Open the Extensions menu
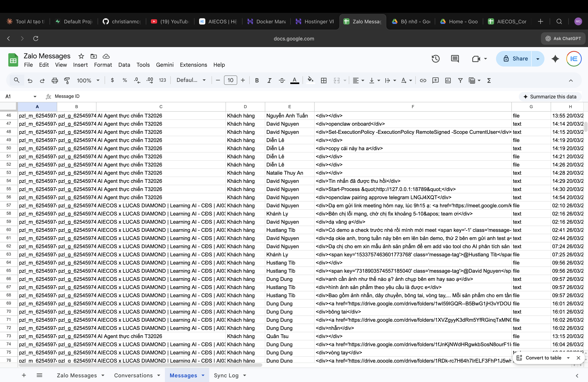This screenshot has width=588, height=382. point(193,65)
